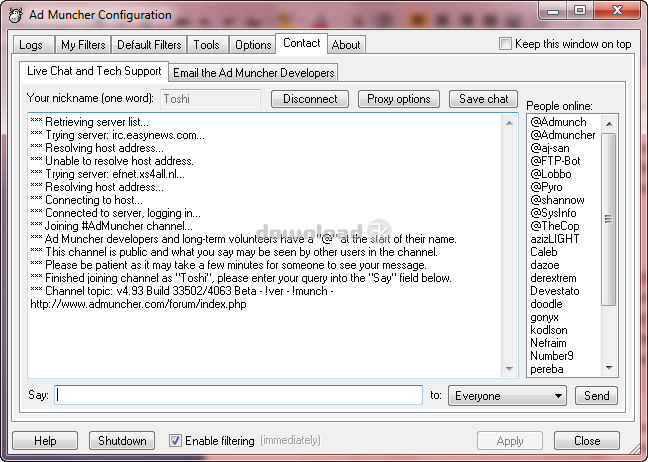Select Nefraim in the user list

548,343
